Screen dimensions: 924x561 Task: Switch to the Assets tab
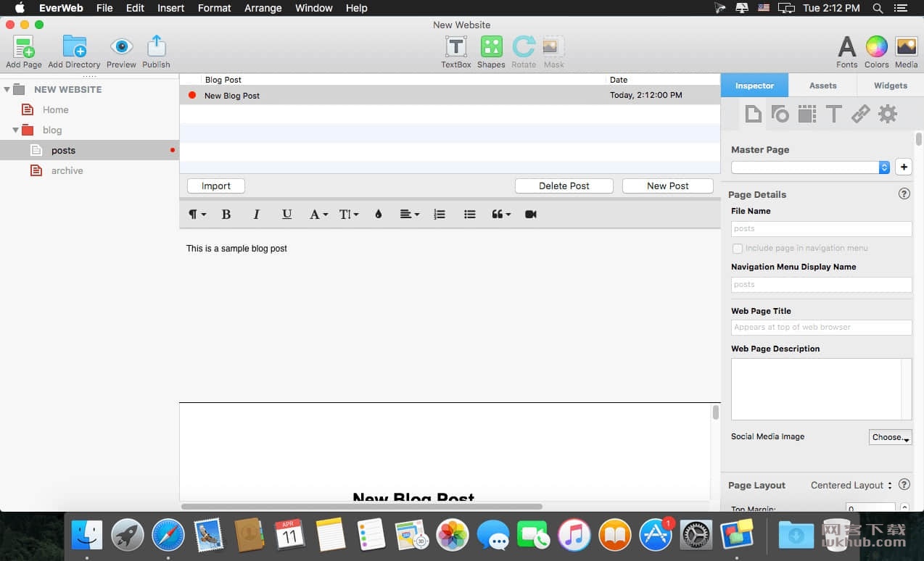coord(822,86)
